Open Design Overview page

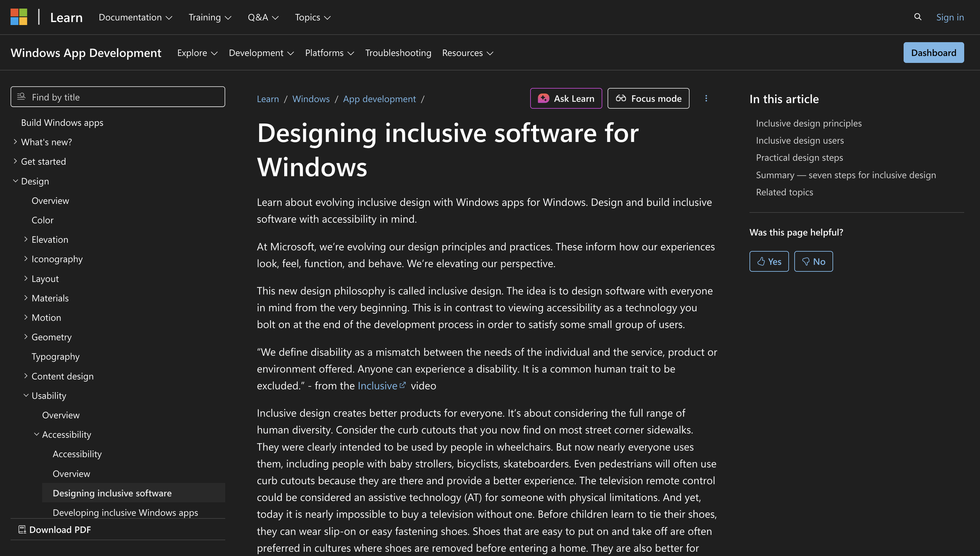click(x=50, y=200)
